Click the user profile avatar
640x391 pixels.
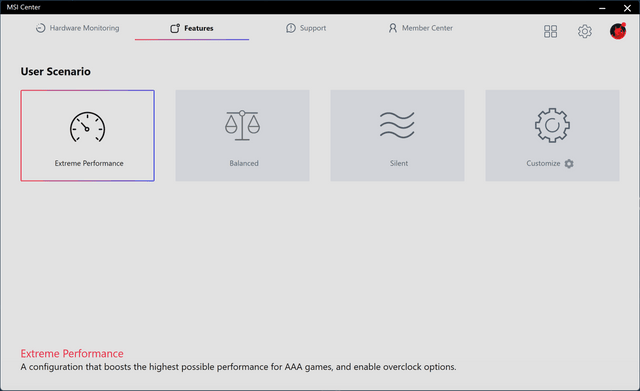point(618,31)
